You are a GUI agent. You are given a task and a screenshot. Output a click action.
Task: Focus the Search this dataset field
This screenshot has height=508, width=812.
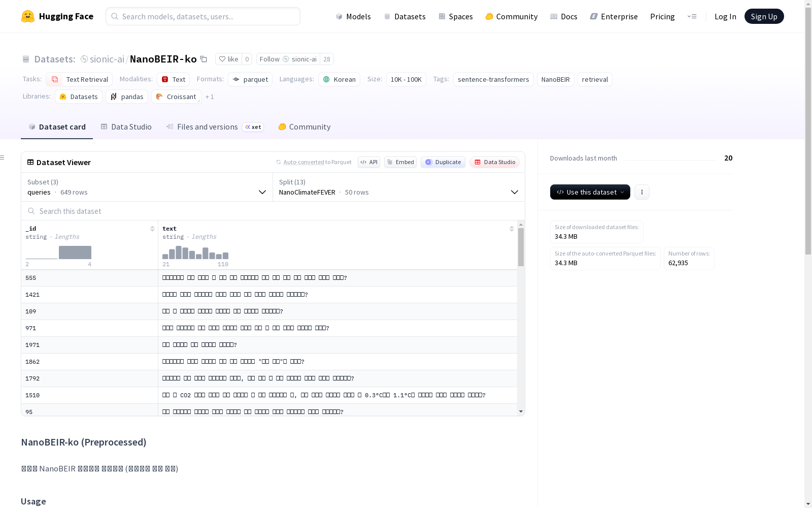click(x=273, y=211)
